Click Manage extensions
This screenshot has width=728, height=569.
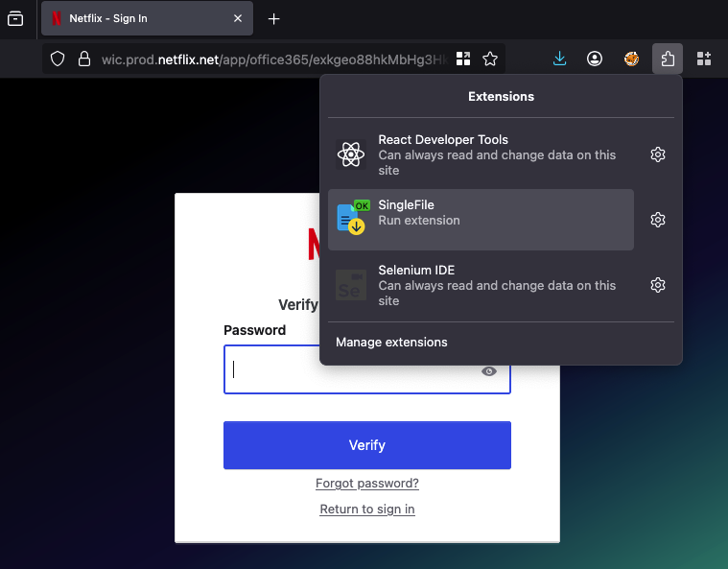tap(391, 343)
